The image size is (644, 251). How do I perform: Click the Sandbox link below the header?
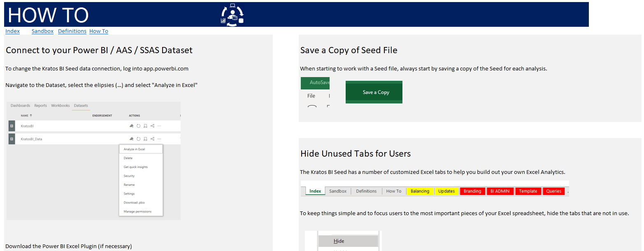pos(42,31)
